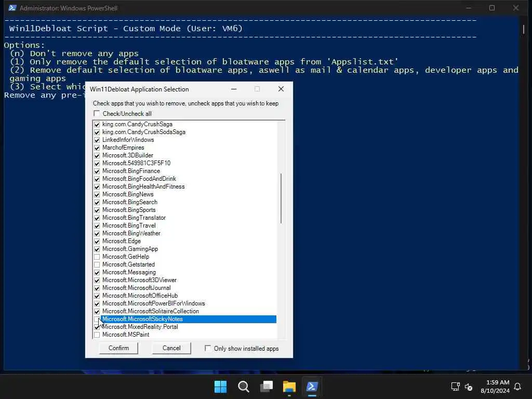Open taskbar Search
The image size is (532, 399).
[243, 387]
